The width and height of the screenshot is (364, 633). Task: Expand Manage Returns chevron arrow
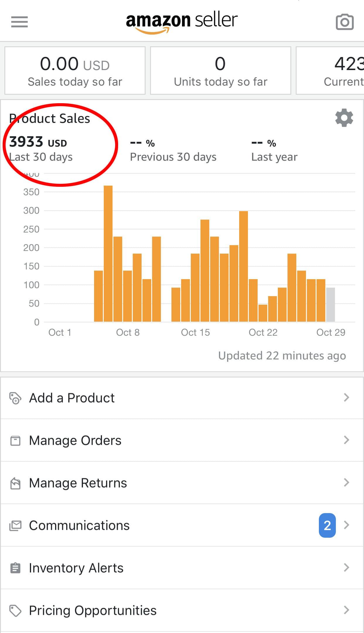[x=346, y=482]
